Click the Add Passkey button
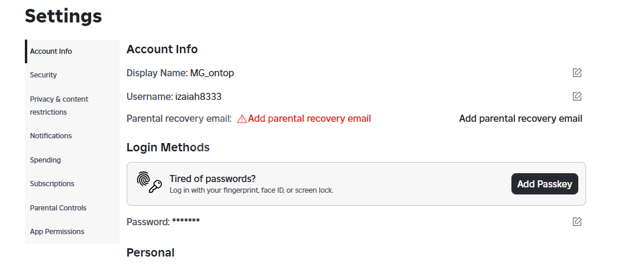The height and width of the screenshot is (266, 644). pos(545,184)
